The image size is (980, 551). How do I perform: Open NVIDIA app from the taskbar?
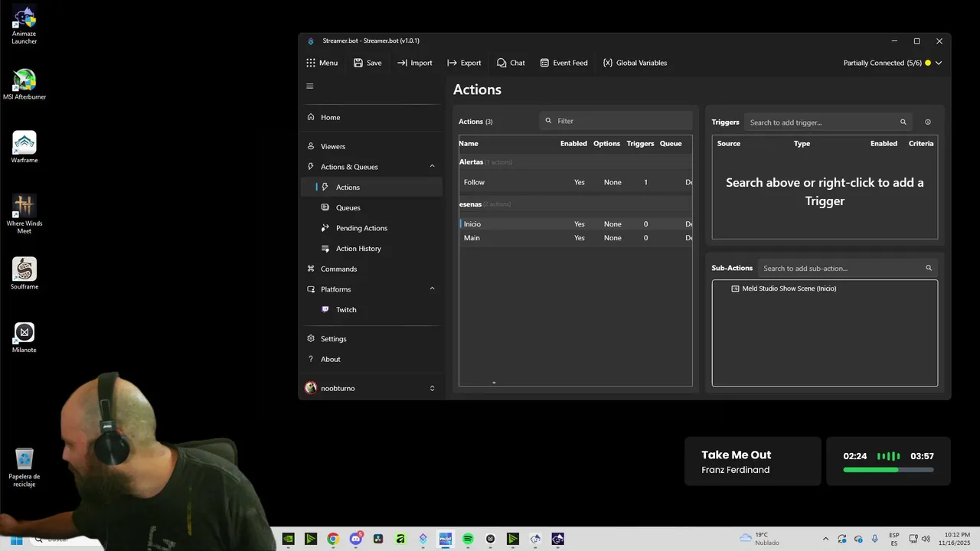pyautogui.click(x=288, y=539)
